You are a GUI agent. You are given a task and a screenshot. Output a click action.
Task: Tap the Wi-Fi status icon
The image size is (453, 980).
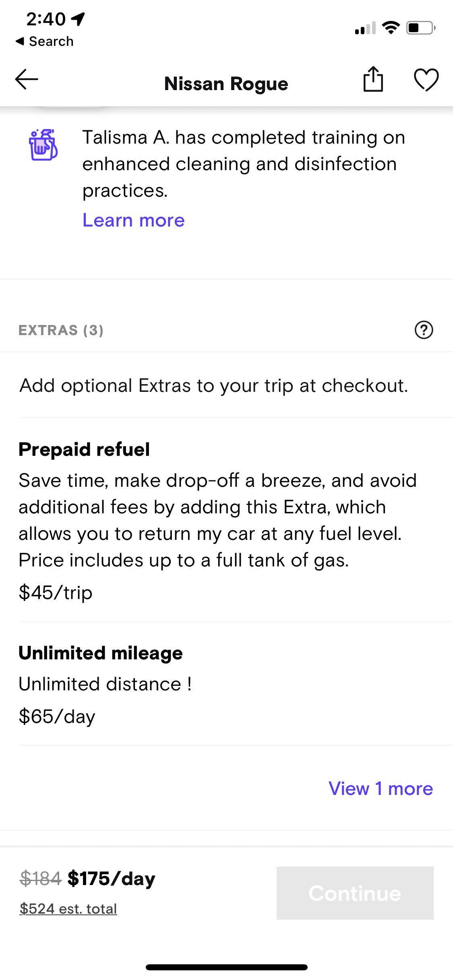[391, 28]
